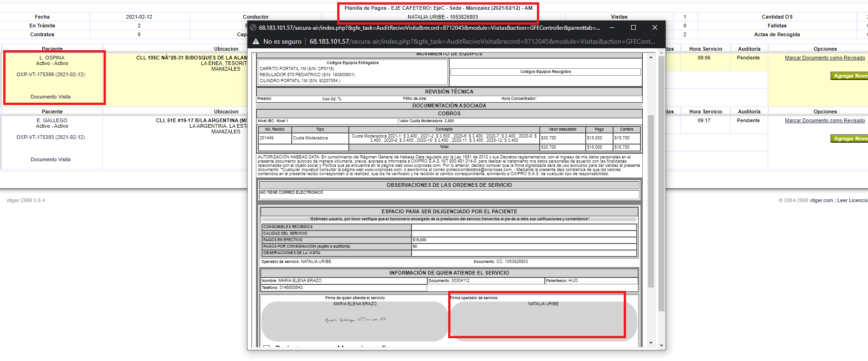Click the 'No es seguro' security label

point(282,41)
